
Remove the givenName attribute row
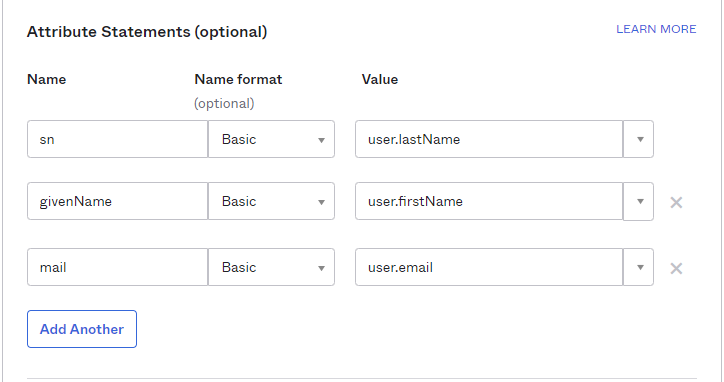[676, 202]
